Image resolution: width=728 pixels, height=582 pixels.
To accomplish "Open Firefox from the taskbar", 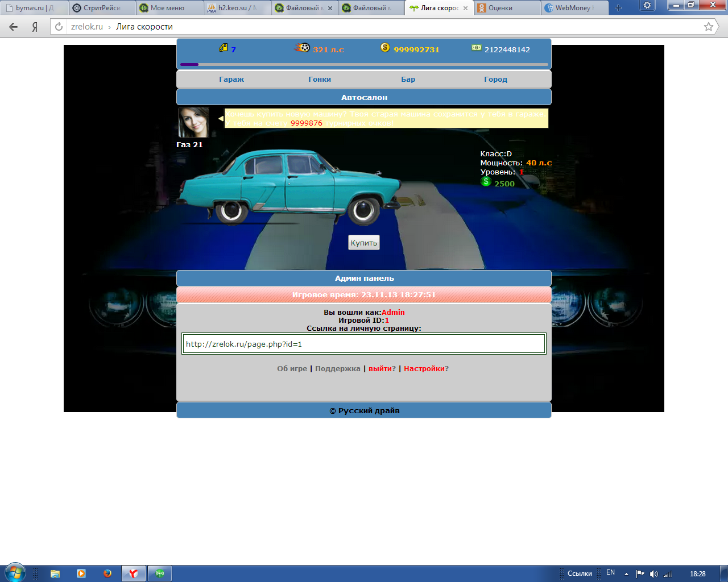I will [107, 573].
